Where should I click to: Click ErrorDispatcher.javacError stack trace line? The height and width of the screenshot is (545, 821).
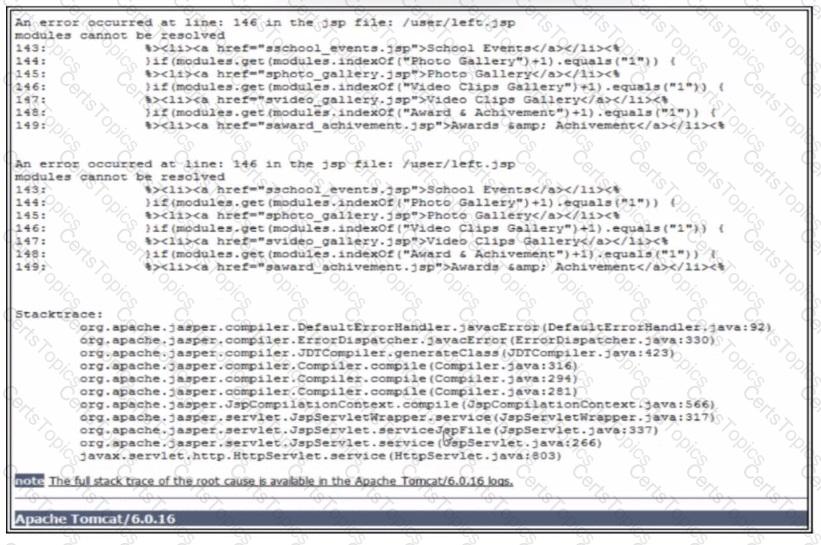tap(397, 340)
